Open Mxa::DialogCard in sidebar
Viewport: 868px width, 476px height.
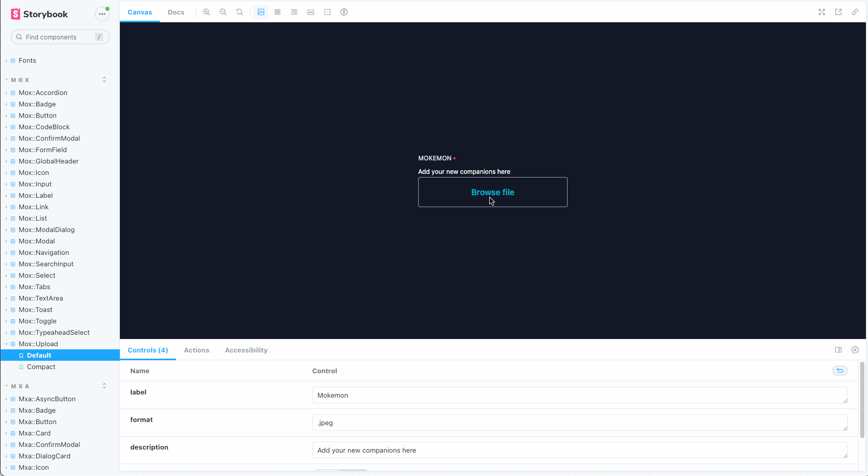[45, 456]
